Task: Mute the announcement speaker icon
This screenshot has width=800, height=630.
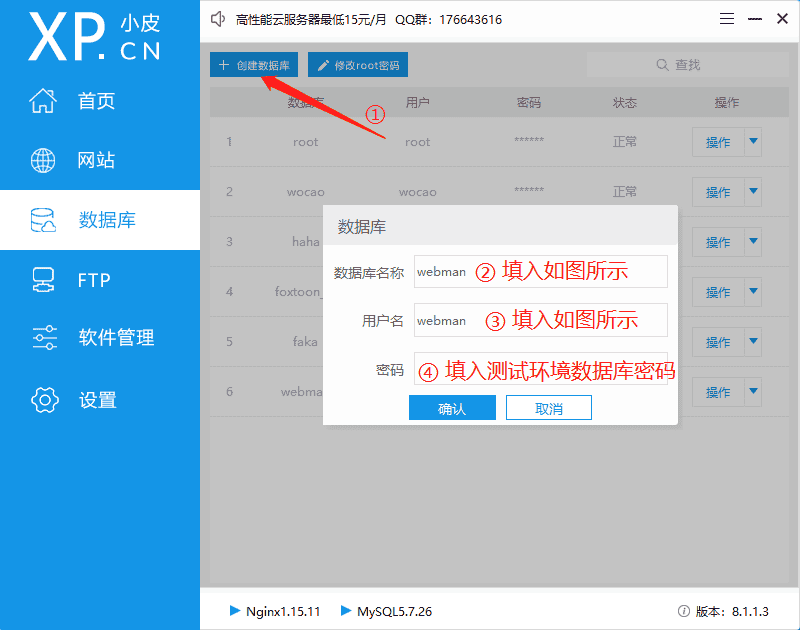Action: (218, 18)
